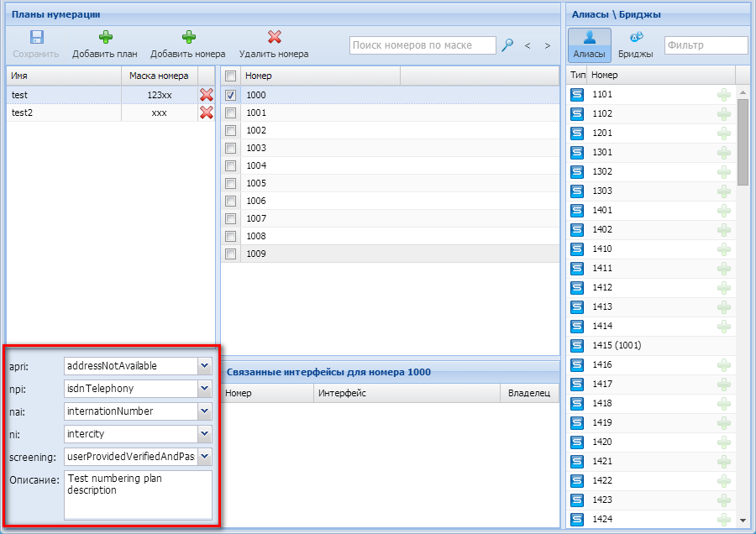
Task: Delete the 'test2' numbering plan with red X
Action: coord(207,113)
